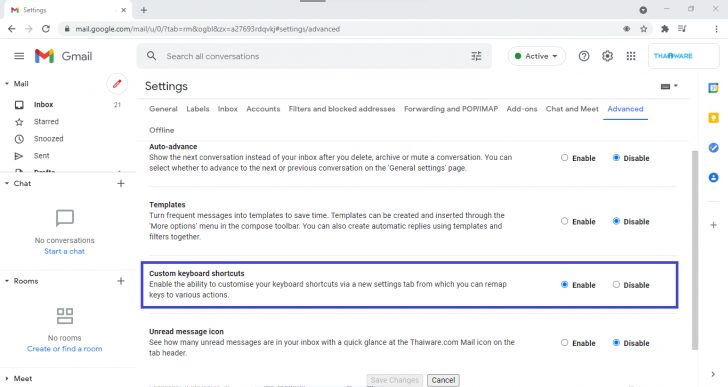This screenshot has height=387, width=728.
Task: Open the Add-ons settings tab
Action: coord(522,109)
